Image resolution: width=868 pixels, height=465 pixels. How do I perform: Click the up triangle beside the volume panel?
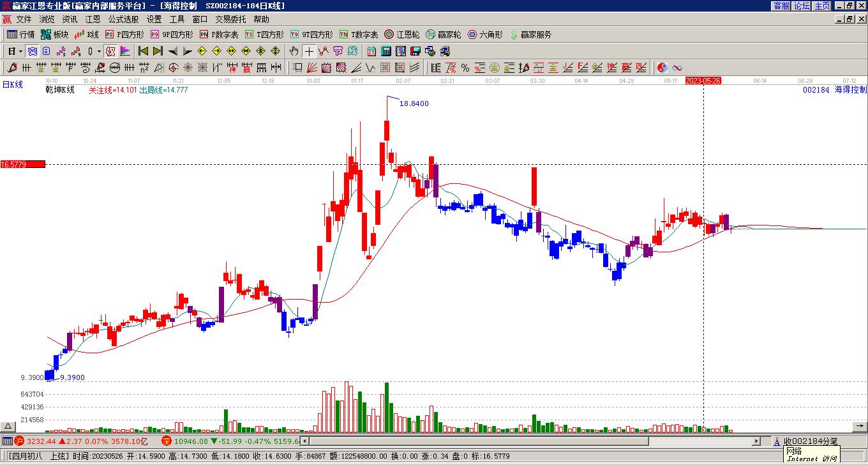point(8,427)
